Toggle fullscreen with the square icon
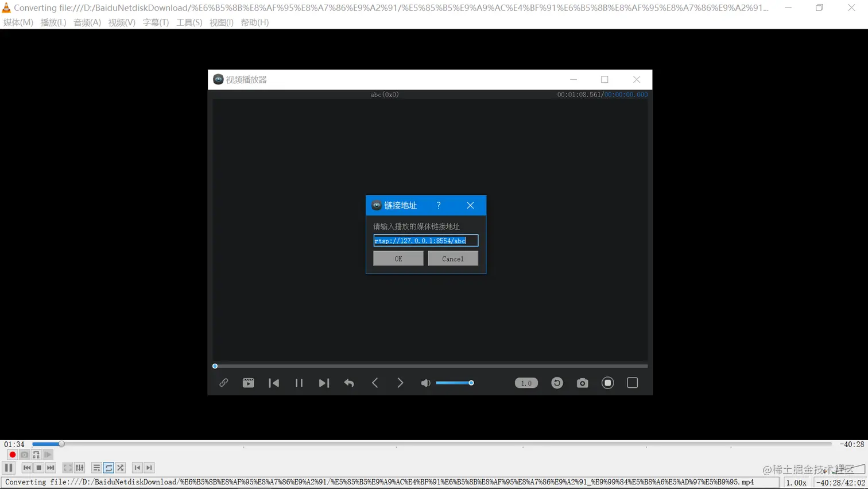The width and height of the screenshot is (868, 489). coord(633,383)
